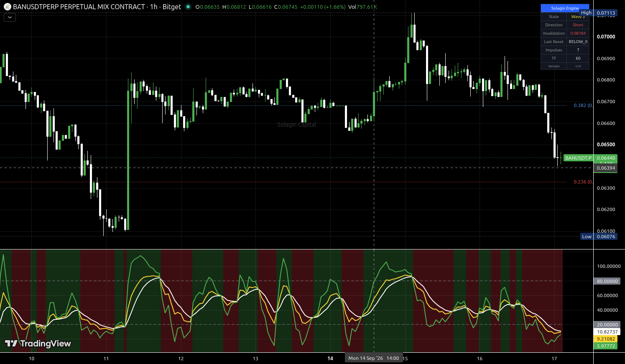625x364 pixels.
Task: Click date 13 on the time axis
Action: coord(255,359)
